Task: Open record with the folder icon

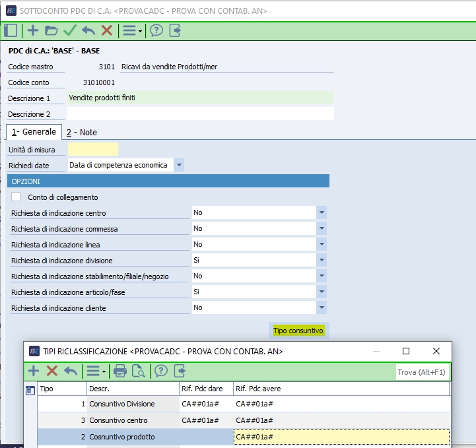Action: click(51, 30)
